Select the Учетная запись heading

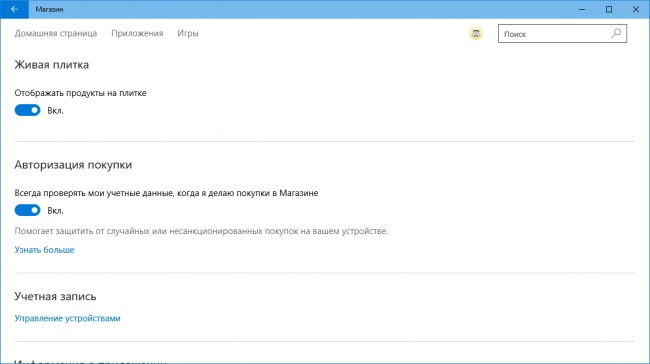coord(55,296)
